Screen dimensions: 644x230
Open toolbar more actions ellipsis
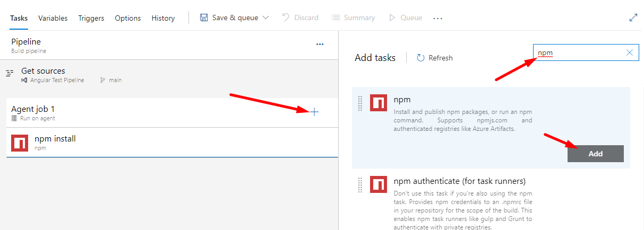(437, 18)
